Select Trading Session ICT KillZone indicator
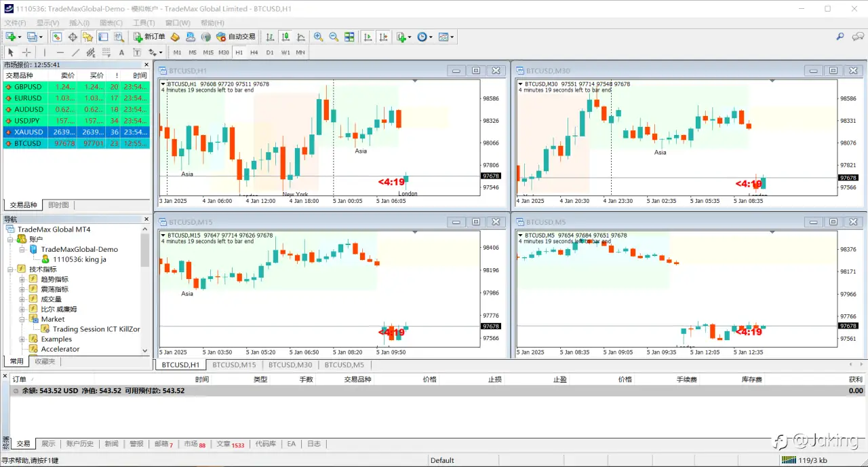The image size is (868, 467). (96, 329)
